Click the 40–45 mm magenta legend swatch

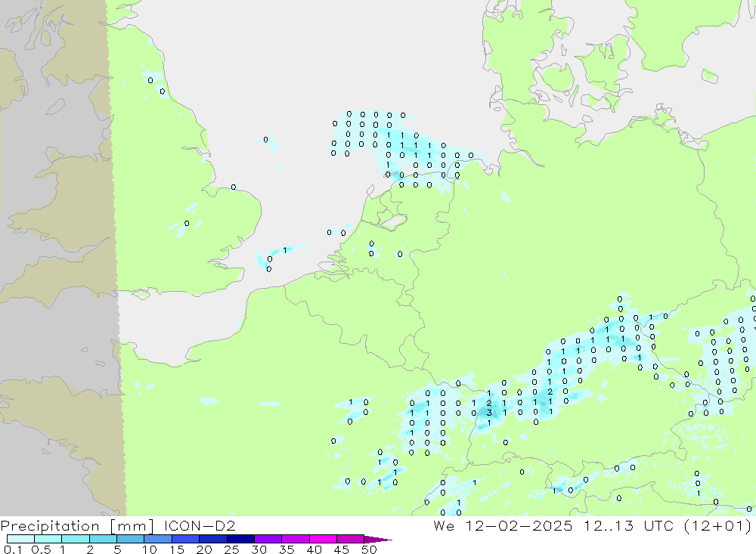tap(323, 539)
